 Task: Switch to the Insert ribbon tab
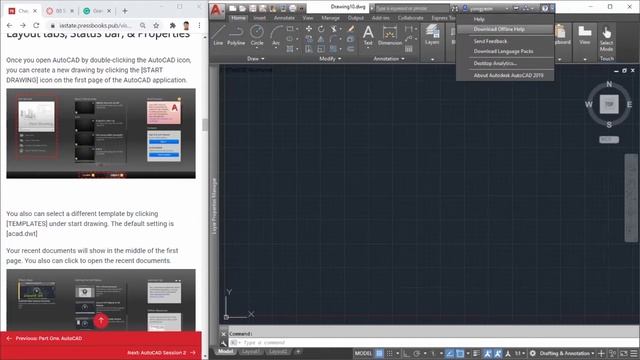tap(259, 18)
